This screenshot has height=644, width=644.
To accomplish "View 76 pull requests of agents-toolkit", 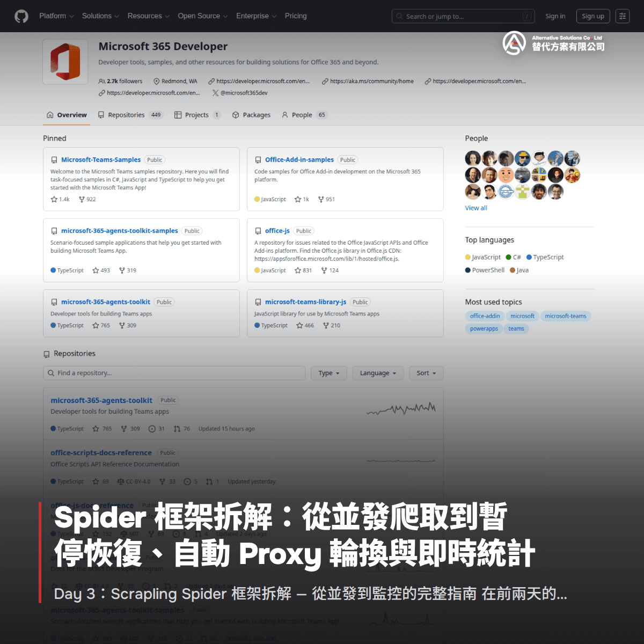I will tap(182, 429).
